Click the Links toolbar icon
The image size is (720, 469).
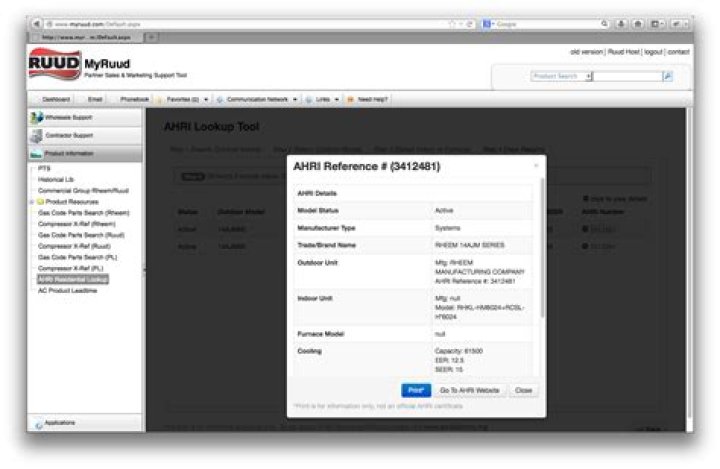click(309, 100)
